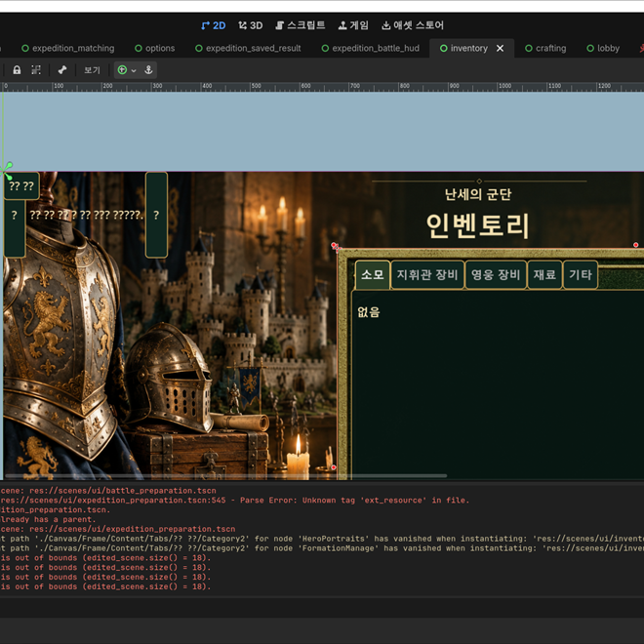Screen dimensions: 644x644
Task: Click the 난세의 군단 subtitle text
Action: coord(478,194)
